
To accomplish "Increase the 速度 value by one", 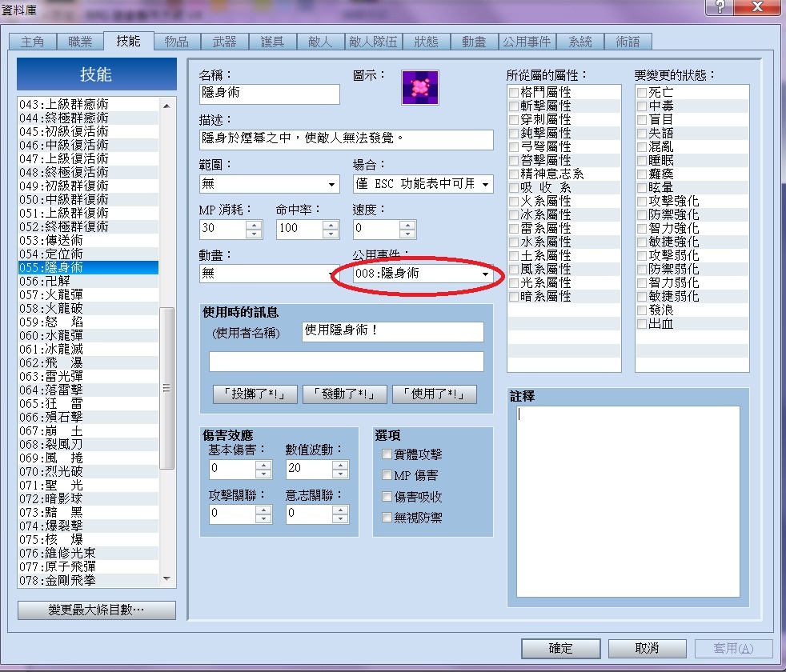I will 408,225.
